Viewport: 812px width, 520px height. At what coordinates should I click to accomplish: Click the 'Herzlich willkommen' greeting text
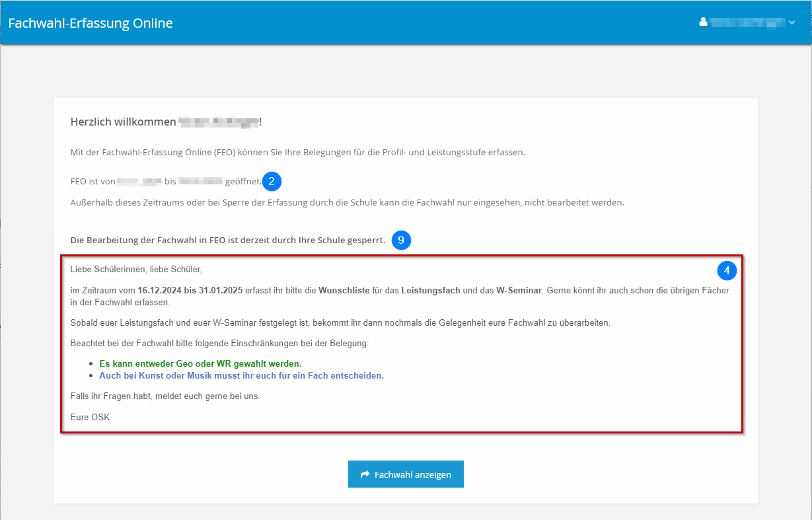click(124, 122)
